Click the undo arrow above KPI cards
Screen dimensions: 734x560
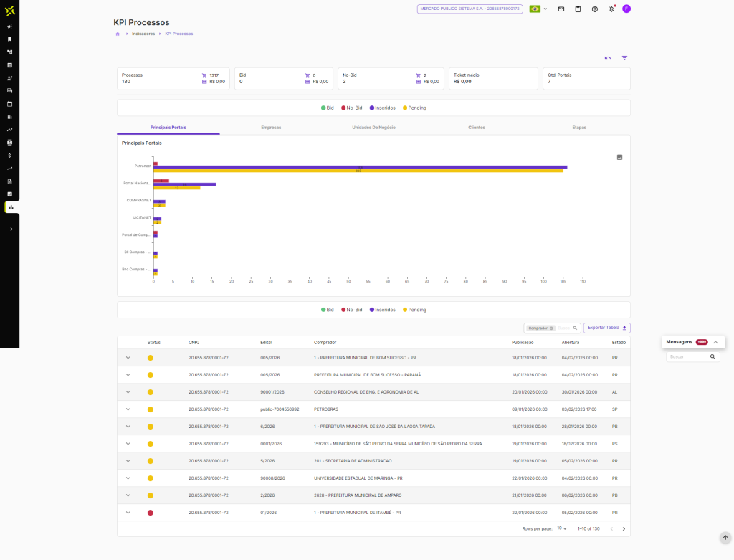[608, 57]
